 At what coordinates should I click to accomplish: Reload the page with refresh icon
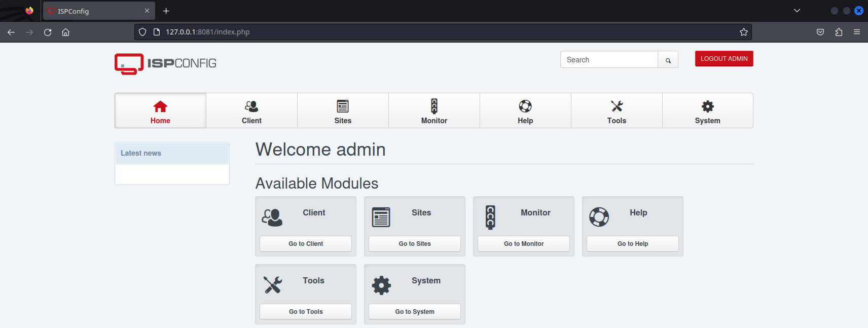[x=48, y=32]
